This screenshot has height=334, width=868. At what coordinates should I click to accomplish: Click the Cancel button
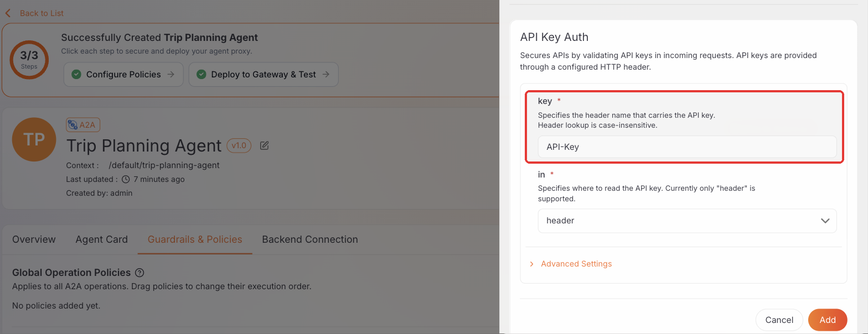coord(779,320)
